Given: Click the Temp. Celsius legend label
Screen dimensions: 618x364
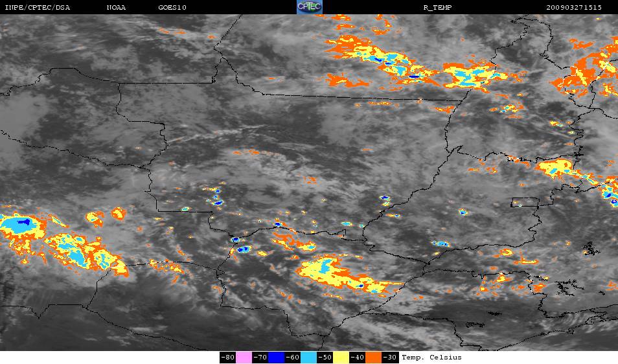Looking at the screenshot, I should click(431, 358).
